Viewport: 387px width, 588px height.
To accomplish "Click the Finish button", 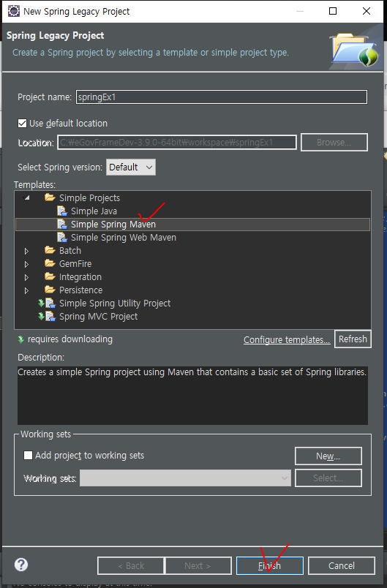I will point(270,565).
